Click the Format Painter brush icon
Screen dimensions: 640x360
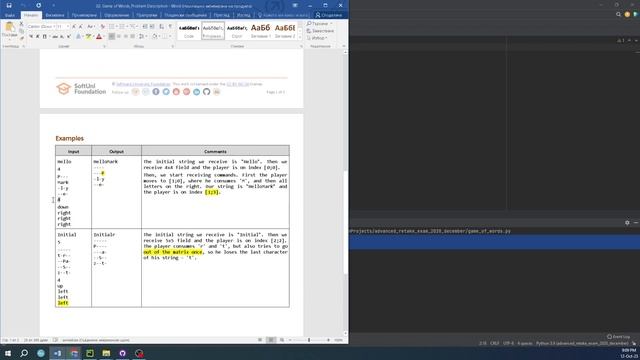(x=22, y=38)
